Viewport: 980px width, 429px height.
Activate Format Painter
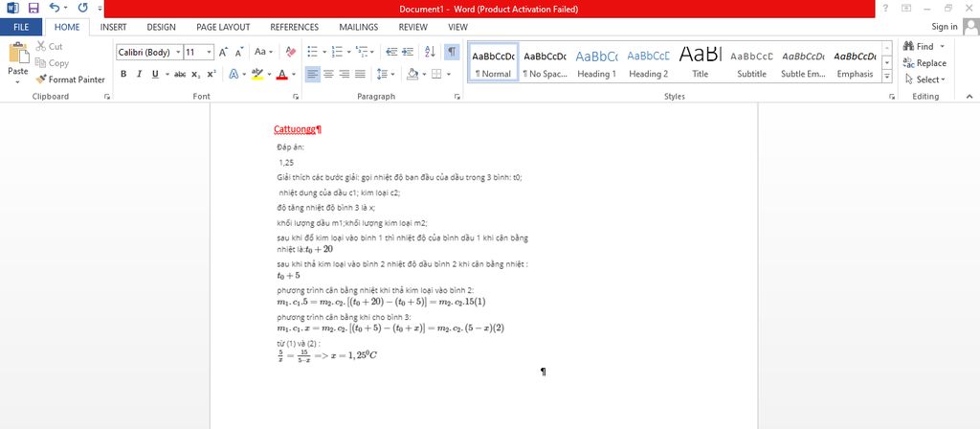[x=70, y=79]
